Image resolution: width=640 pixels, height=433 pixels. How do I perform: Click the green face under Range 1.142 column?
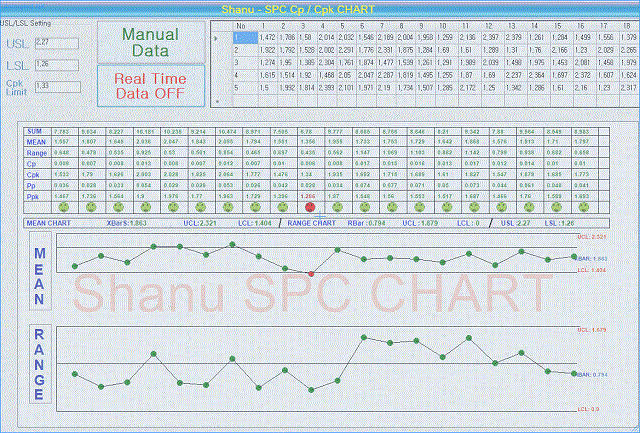point(474,207)
